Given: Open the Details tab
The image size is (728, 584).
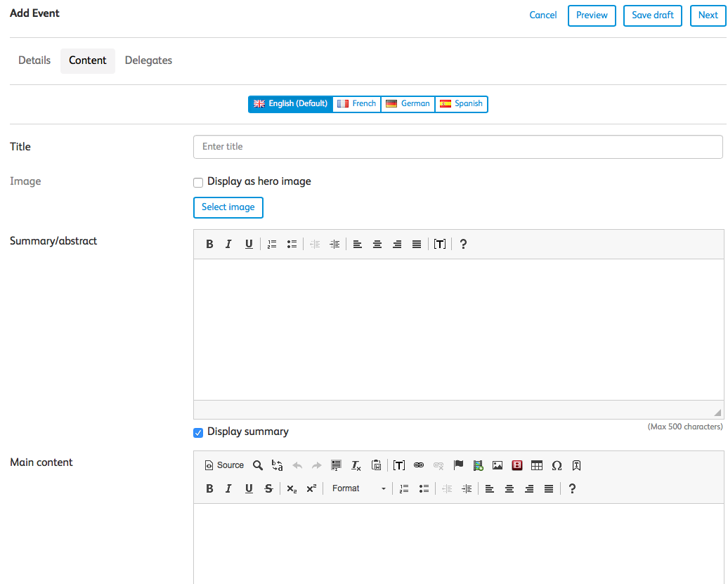Looking at the screenshot, I should (x=34, y=60).
